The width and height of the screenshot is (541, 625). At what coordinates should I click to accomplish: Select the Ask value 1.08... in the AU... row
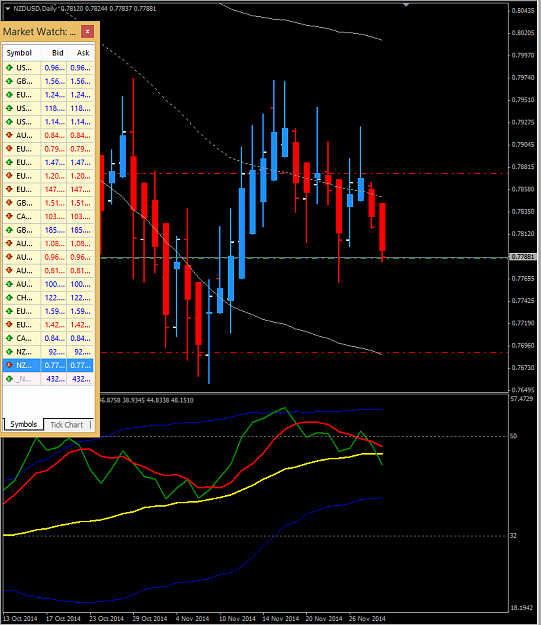click(x=81, y=244)
